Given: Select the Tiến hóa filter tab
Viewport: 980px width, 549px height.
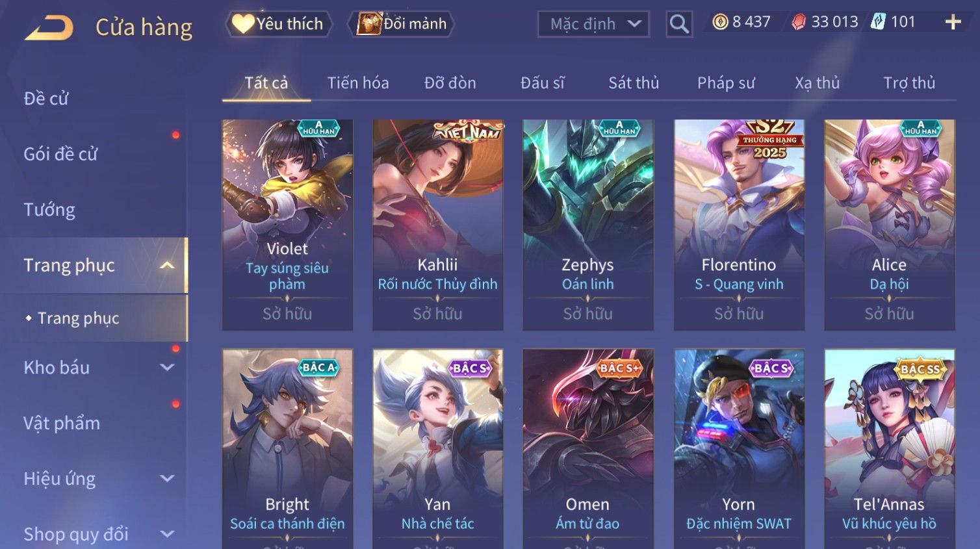Looking at the screenshot, I should (358, 83).
